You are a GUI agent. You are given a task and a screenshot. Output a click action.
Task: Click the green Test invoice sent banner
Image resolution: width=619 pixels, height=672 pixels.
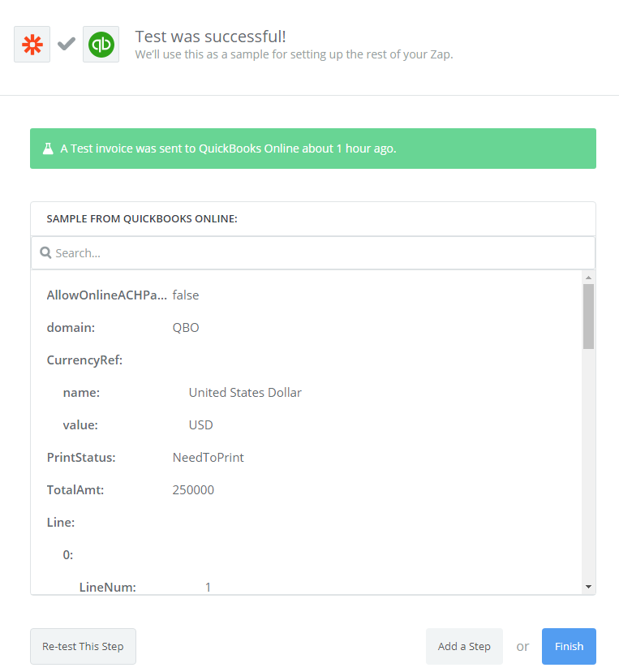pyautogui.click(x=312, y=149)
